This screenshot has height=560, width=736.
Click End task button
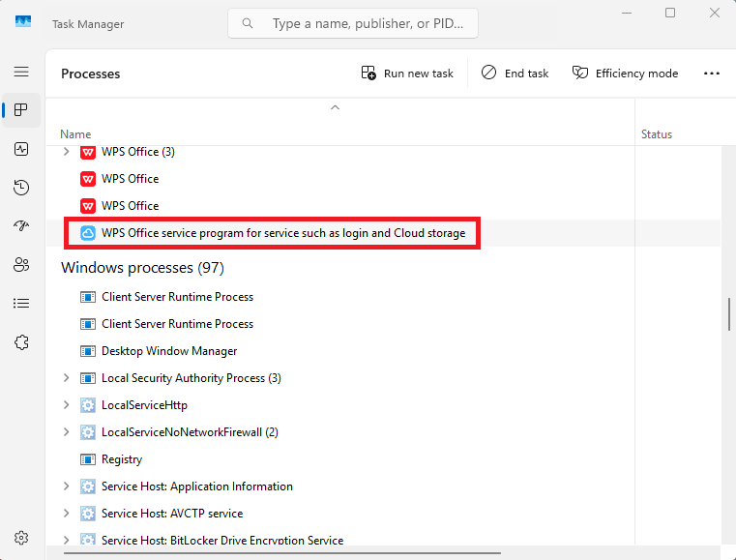(x=515, y=74)
